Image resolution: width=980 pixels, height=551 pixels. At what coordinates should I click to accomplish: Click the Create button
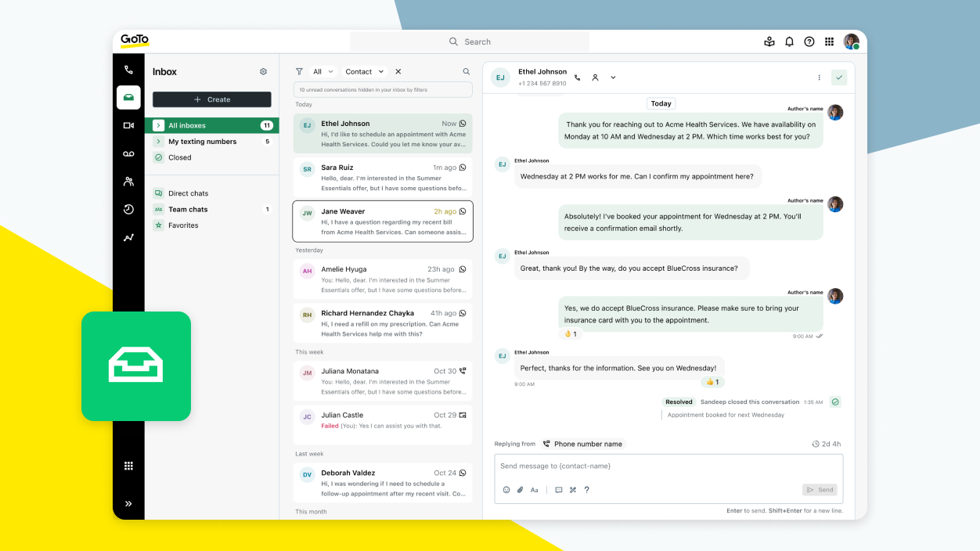[211, 99]
